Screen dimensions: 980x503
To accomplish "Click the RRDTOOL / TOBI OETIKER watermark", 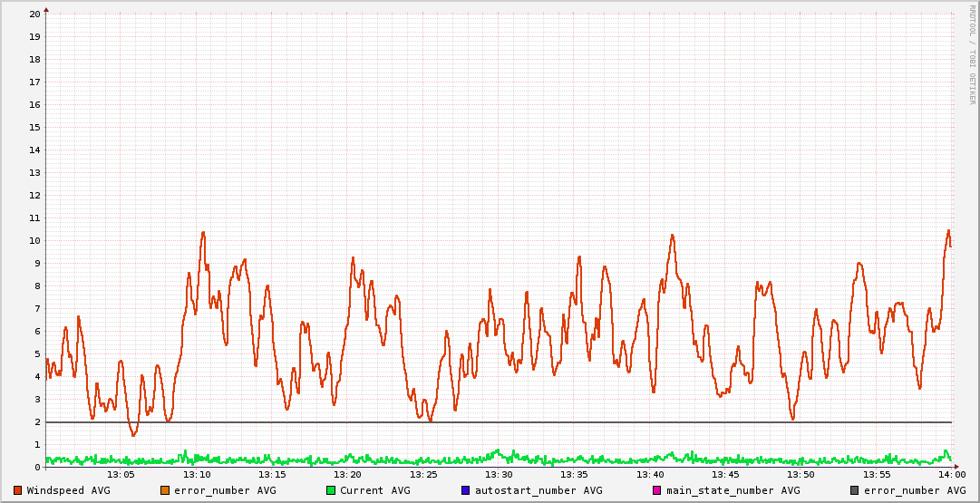I will click(x=972, y=54).
